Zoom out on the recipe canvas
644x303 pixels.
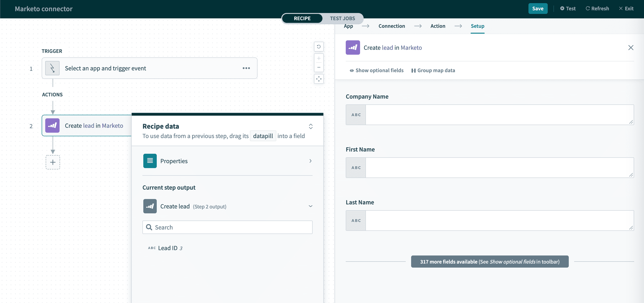coord(318,67)
